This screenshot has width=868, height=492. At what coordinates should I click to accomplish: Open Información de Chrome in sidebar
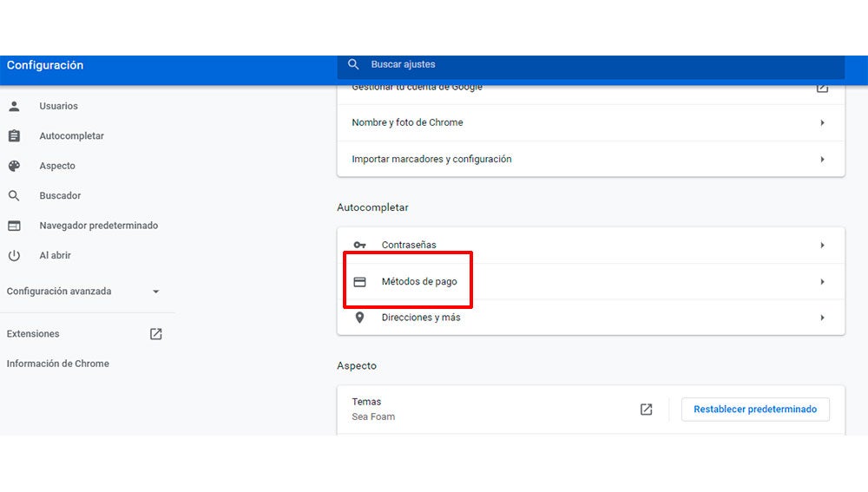[57, 364]
